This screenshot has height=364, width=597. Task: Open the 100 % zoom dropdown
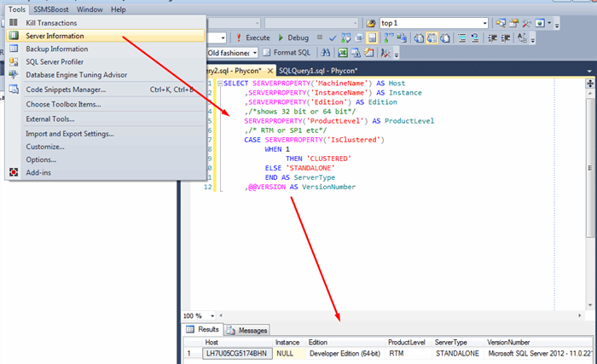tap(212, 315)
